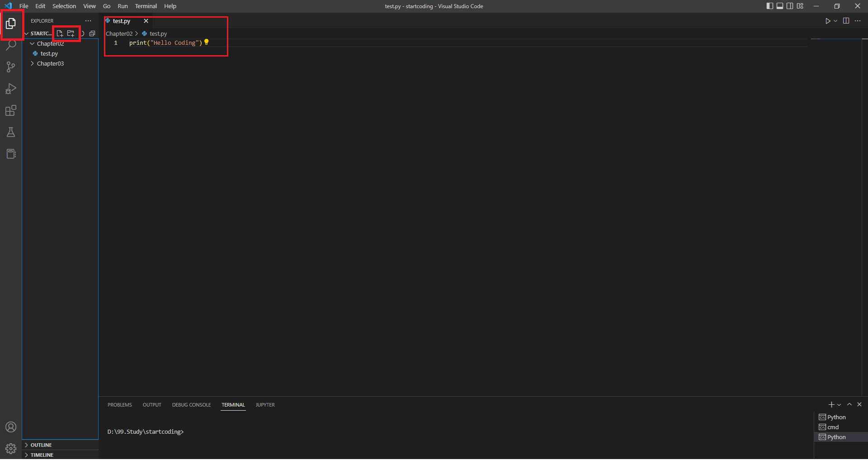Switch to the TERMINAL panel tab
This screenshot has width=868, height=469.
(233, 405)
